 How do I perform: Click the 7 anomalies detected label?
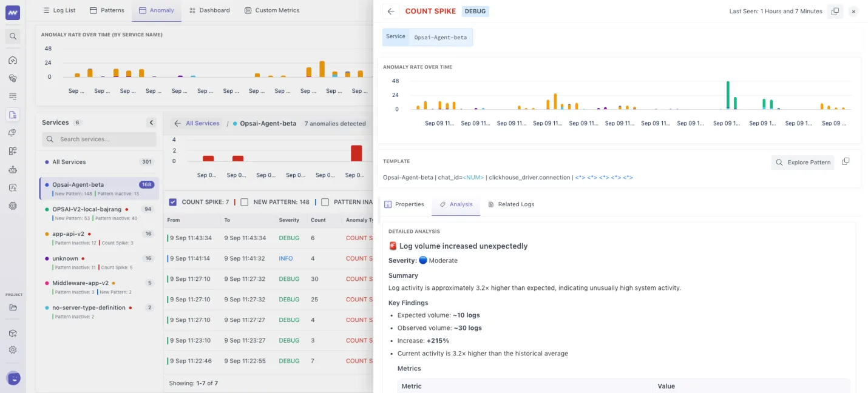coord(335,123)
